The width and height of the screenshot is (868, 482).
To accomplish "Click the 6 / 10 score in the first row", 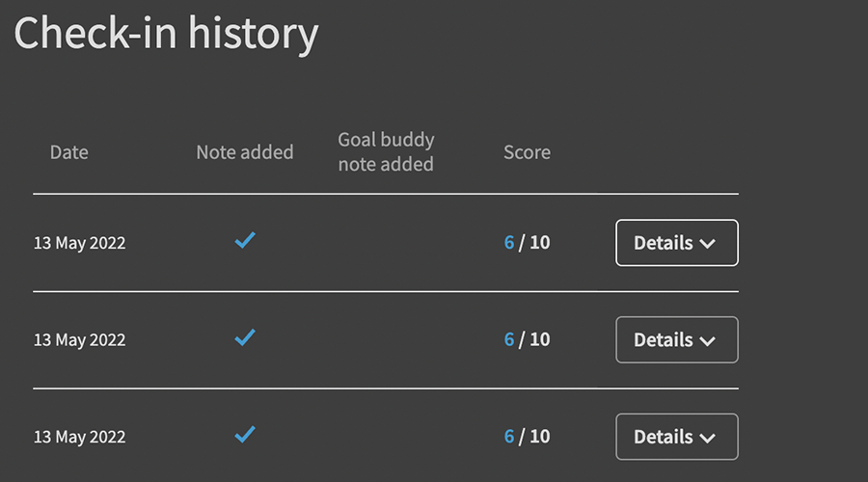I will [527, 243].
